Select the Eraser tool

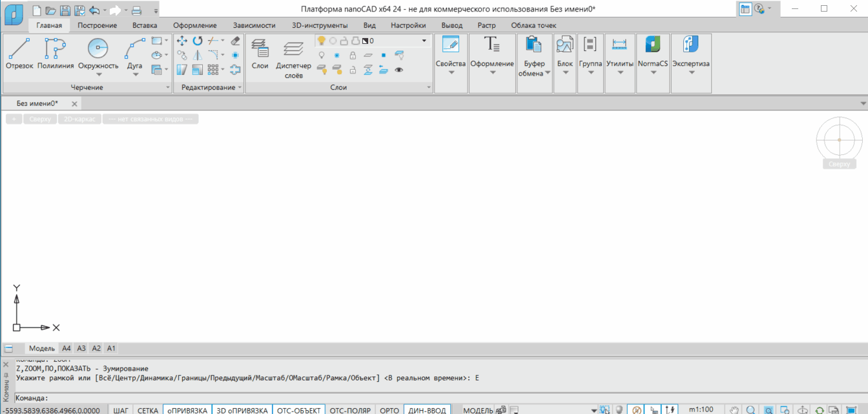235,41
